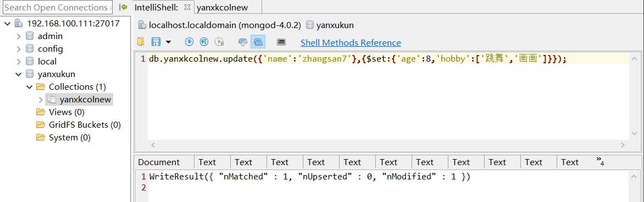Collapse the Collections (1) folder
Viewport: 644px width, 202px height.
[x=29, y=87]
